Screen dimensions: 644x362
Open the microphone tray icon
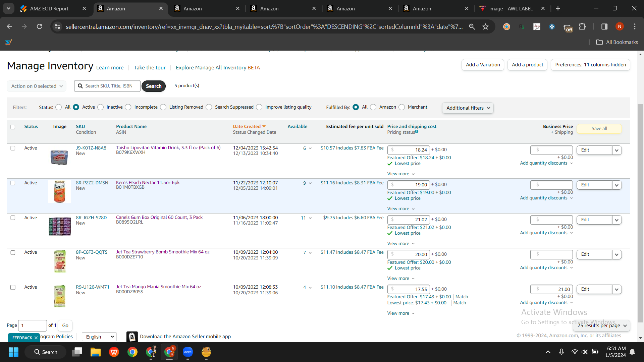pyautogui.click(x=561, y=352)
